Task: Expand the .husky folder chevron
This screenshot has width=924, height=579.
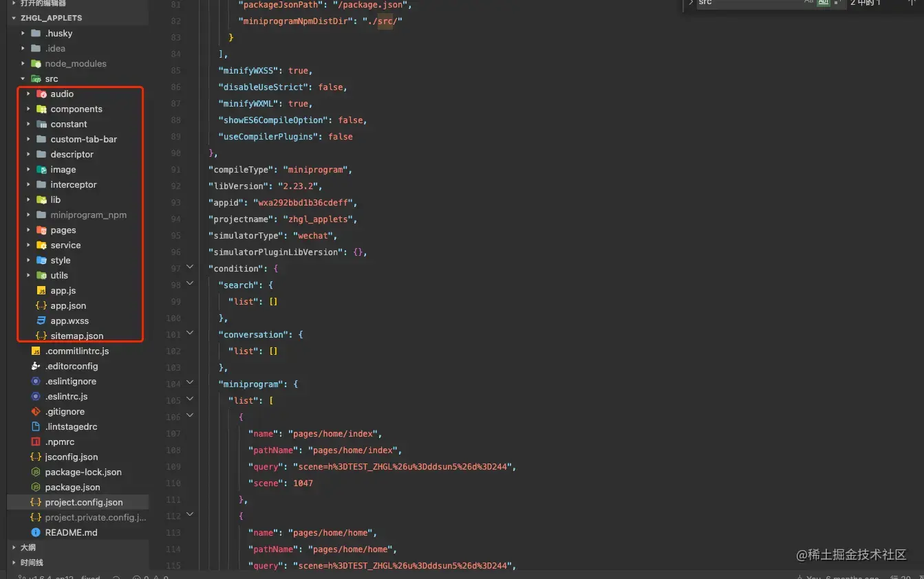Action: point(23,33)
